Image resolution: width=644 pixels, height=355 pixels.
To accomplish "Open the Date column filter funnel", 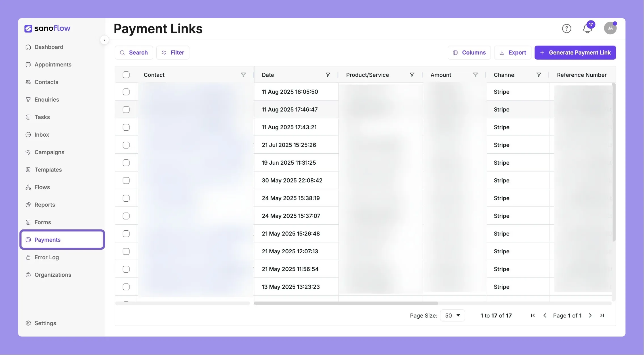I will pos(328,75).
